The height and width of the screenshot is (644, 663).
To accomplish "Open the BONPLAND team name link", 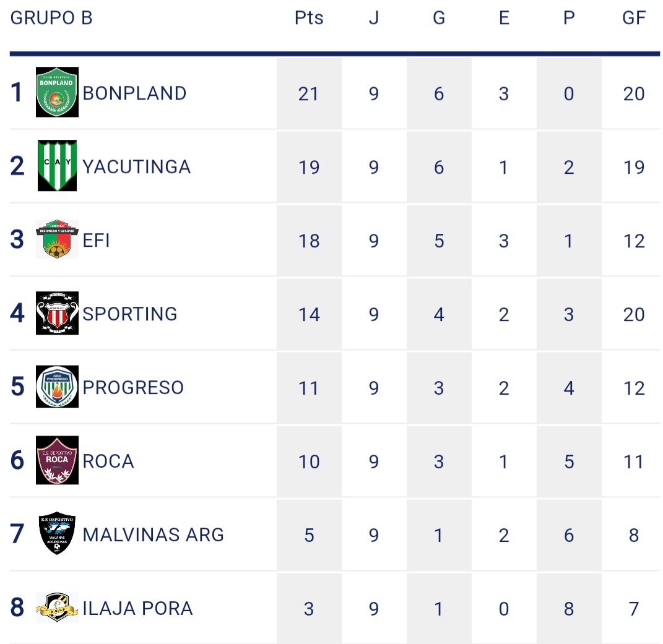I will (x=134, y=93).
